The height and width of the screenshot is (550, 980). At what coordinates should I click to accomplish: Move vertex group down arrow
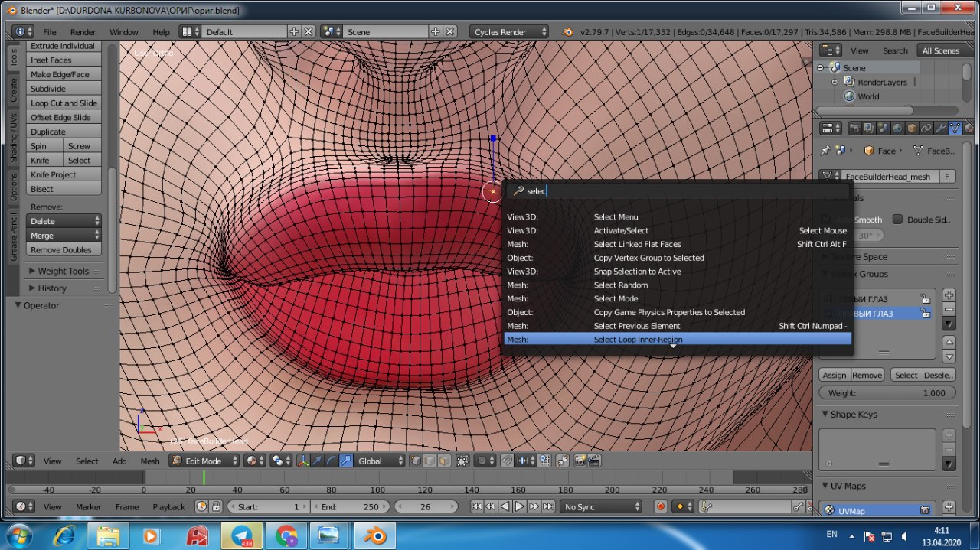[x=949, y=356]
